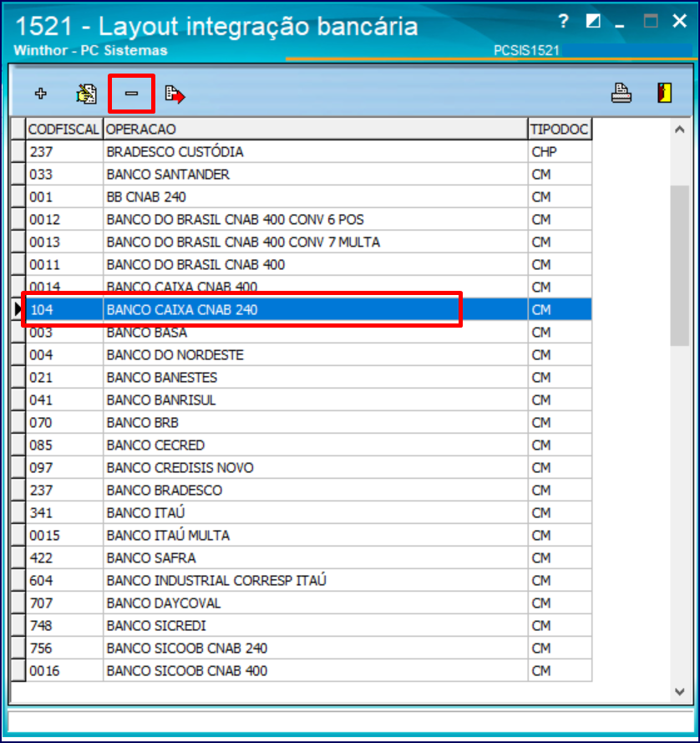
Task: Click the printer icon in toolbar
Action: coord(621,93)
